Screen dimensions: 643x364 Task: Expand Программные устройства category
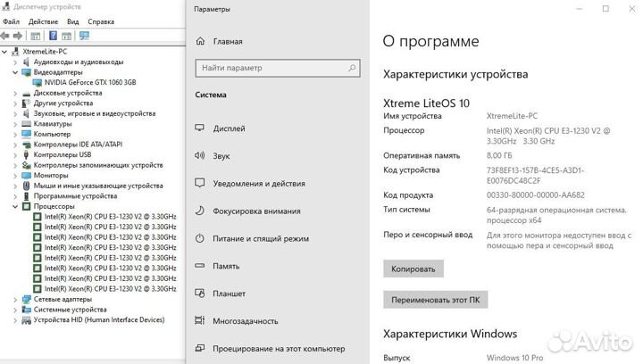[15, 196]
